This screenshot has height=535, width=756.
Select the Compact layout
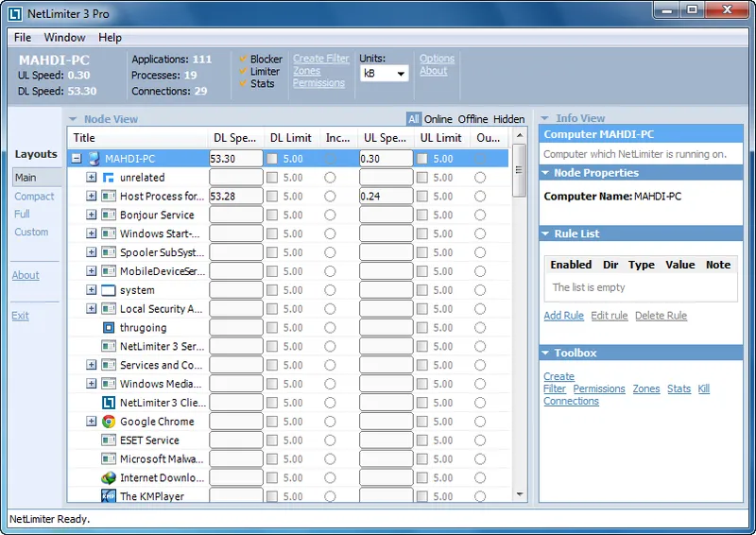[x=34, y=197]
